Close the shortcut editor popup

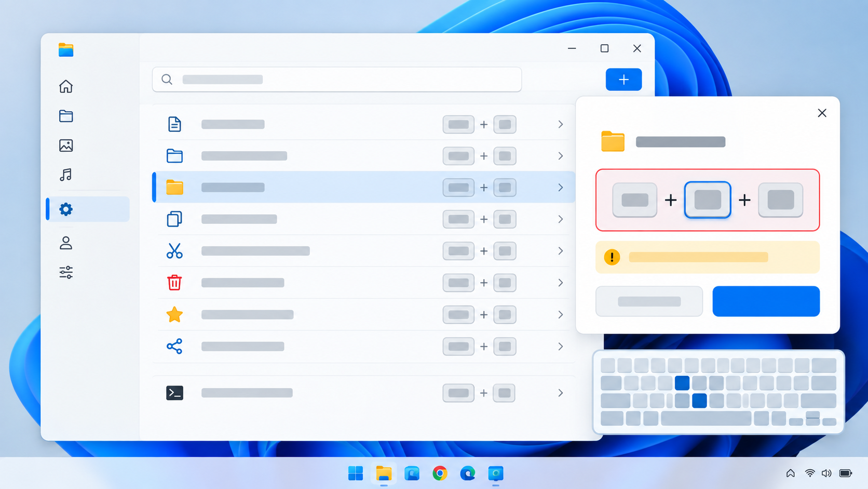point(822,113)
